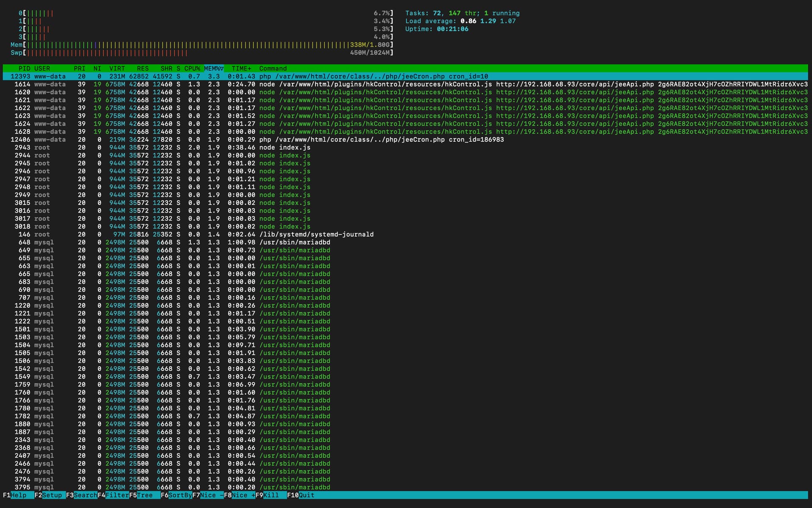This screenshot has width=812, height=508.
Task: Click the TIME+ column header
Action: pos(241,69)
